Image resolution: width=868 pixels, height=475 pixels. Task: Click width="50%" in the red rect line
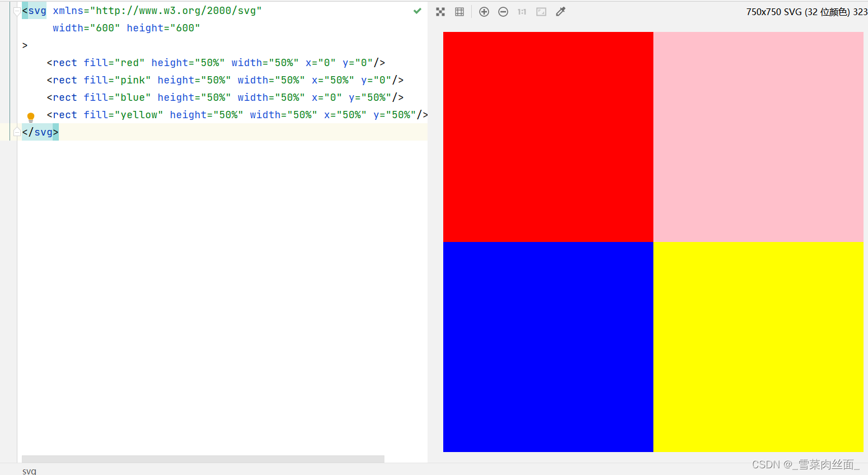click(265, 63)
